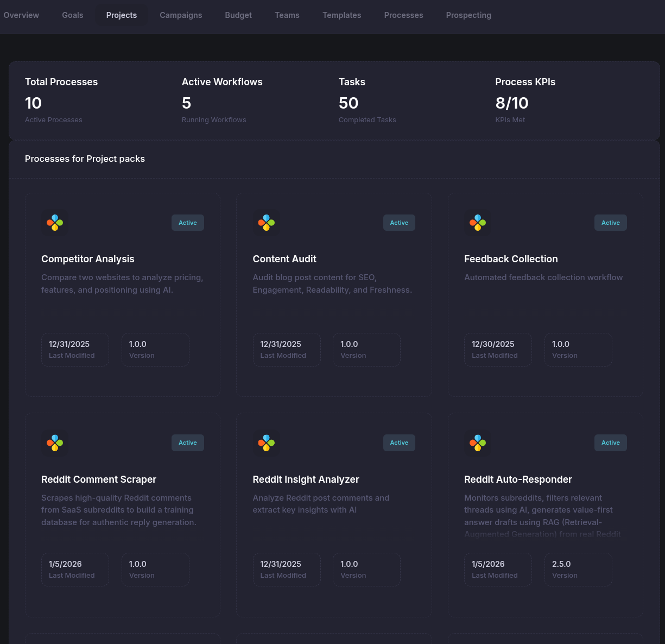Screen dimensions: 665x644
Task: Navigate to the Prospecting tab
Action: 468,15
